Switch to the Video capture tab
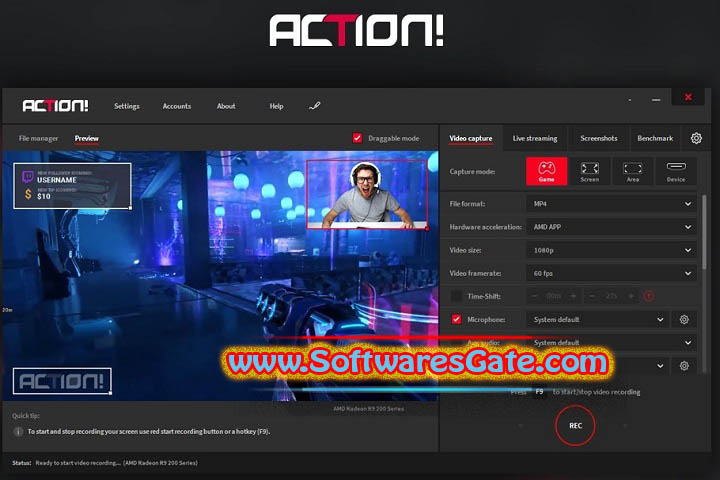720x480 pixels. click(471, 138)
